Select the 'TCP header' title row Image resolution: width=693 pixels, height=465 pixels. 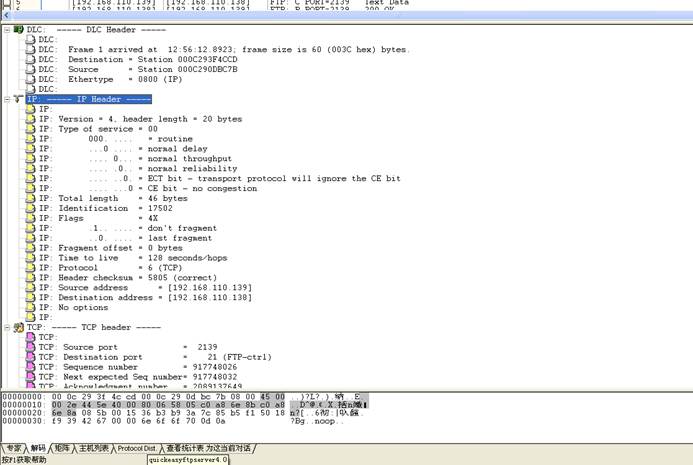[x=94, y=328]
